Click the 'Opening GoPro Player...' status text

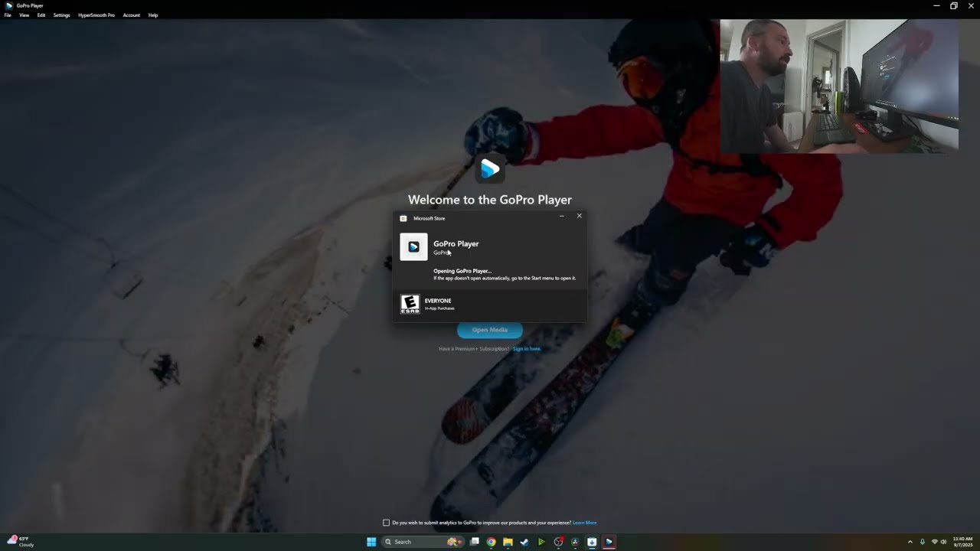click(462, 271)
